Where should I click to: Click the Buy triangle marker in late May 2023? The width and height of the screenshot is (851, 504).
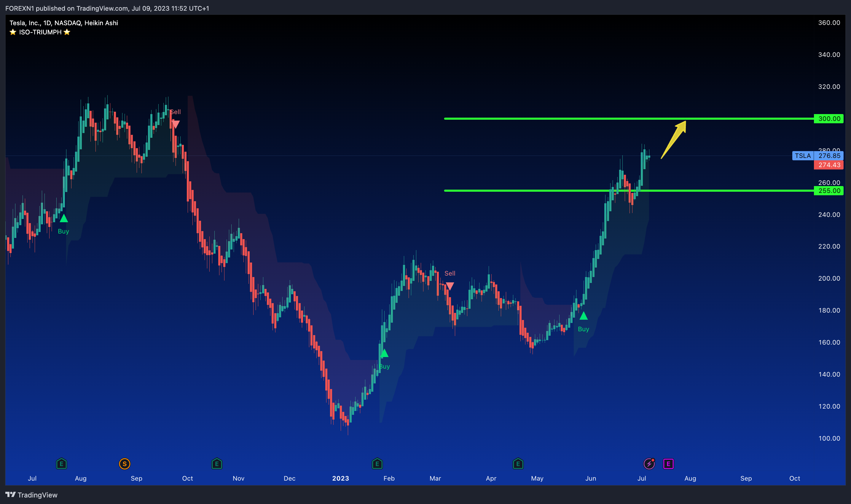click(x=584, y=316)
